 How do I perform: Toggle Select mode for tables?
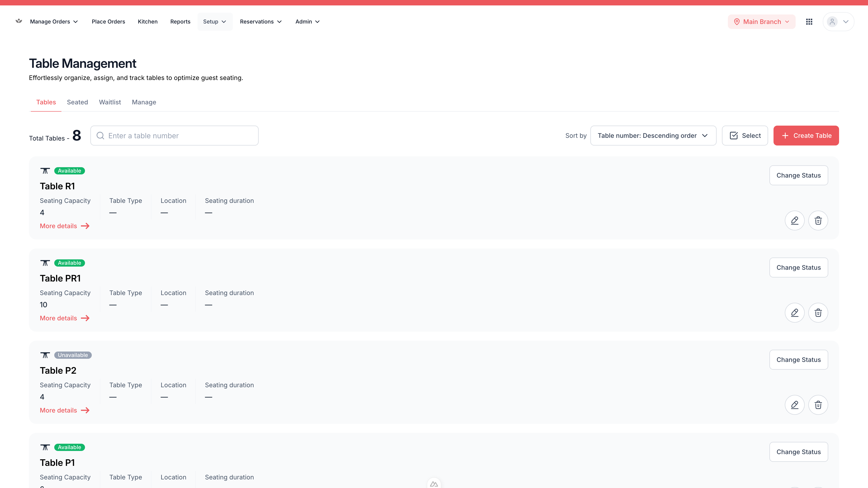745,135
